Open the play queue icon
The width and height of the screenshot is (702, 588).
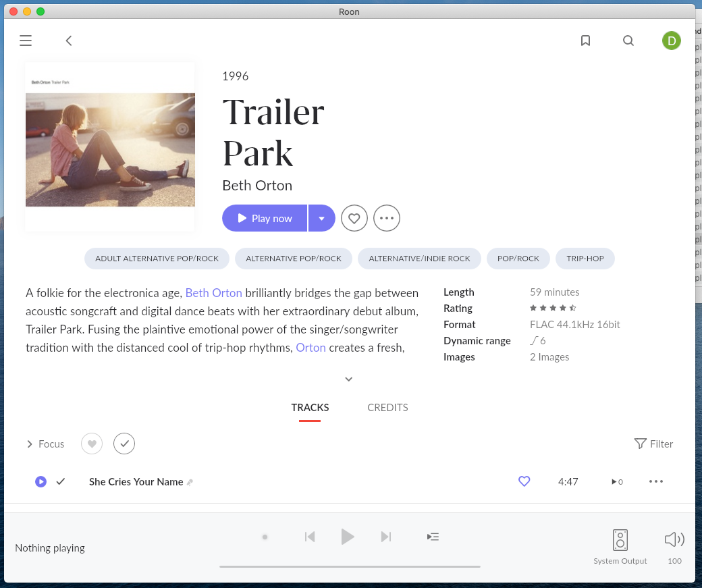(x=433, y=537)
